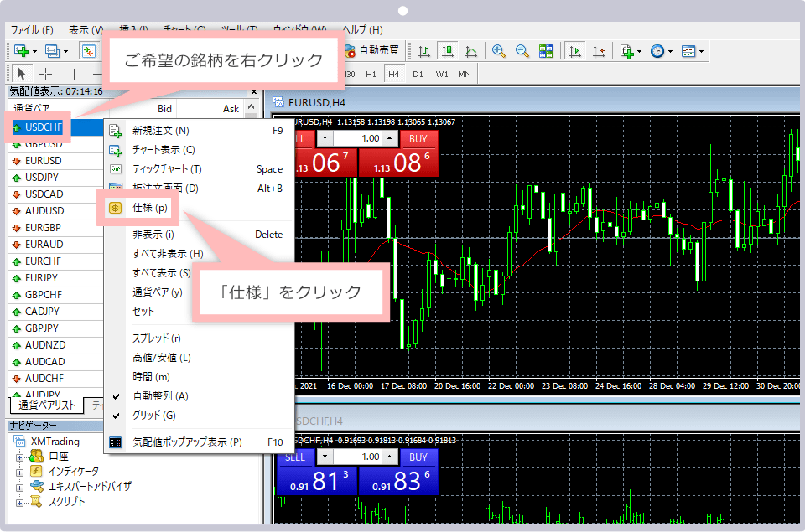
Task: Select the USDJPY row in the symbol list
Action: [42, 178]
